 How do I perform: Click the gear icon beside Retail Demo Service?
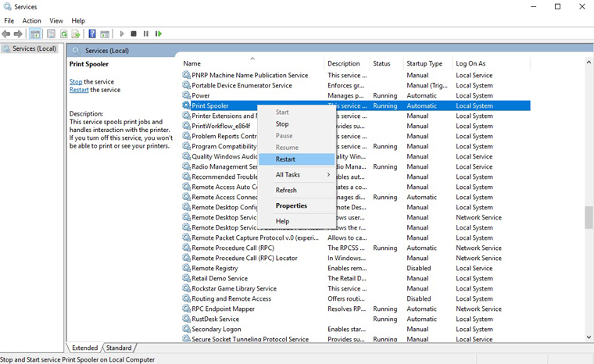186,278
